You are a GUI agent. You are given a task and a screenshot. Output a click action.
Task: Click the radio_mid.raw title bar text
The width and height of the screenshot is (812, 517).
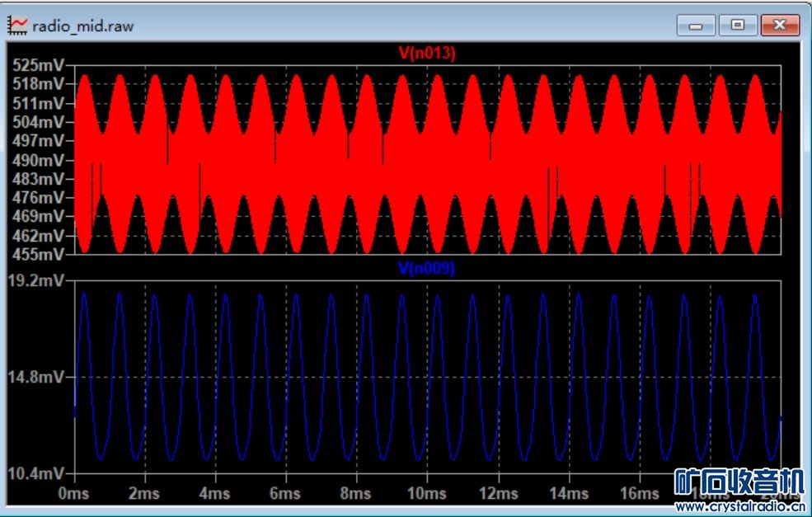tap(82, 26)
